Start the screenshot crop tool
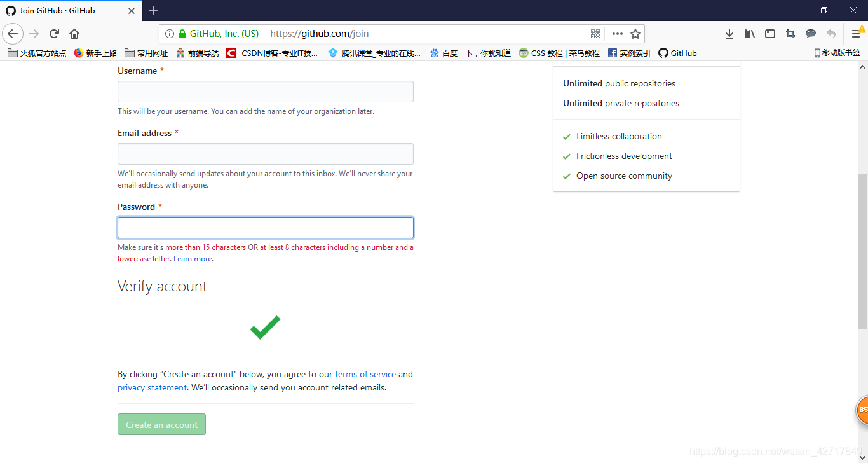 click(790, 34)
